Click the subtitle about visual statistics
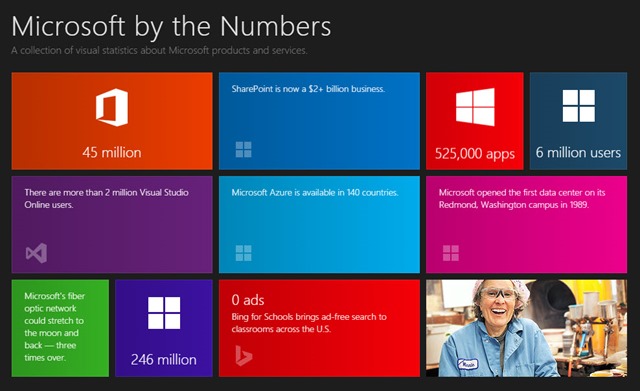The image size is (640, 391). (159, 51)
